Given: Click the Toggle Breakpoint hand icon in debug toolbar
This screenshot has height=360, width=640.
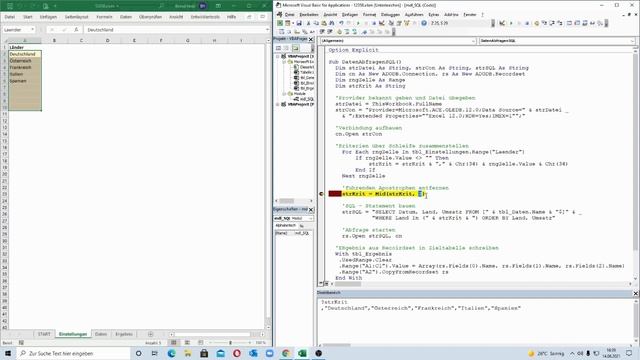Looking at the screenshot, I should pyautogui.click(x=537, y=23).
